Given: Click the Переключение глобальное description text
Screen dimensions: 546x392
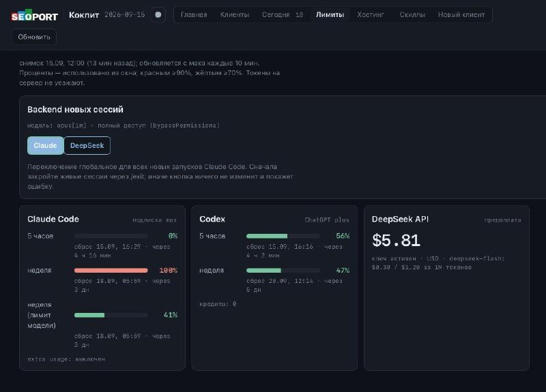Looking at the screenshot, I should (x=160, y=177).
